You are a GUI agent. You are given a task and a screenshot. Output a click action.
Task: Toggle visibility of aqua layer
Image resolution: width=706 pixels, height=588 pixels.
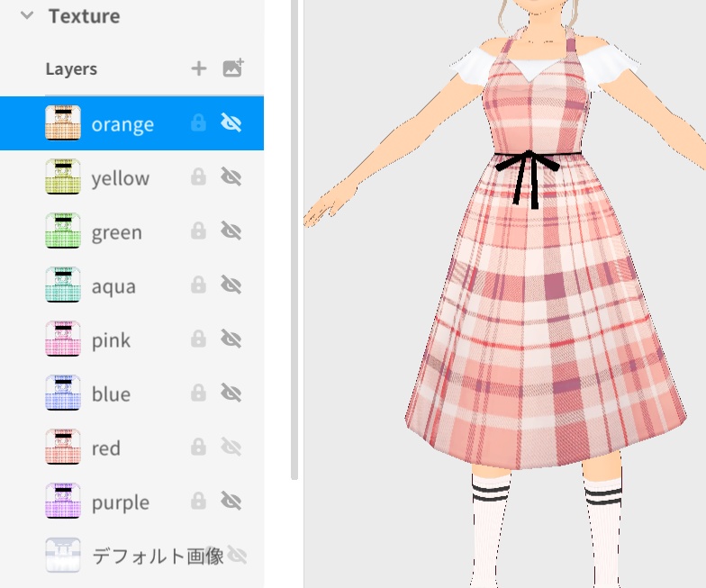[231, 285]
